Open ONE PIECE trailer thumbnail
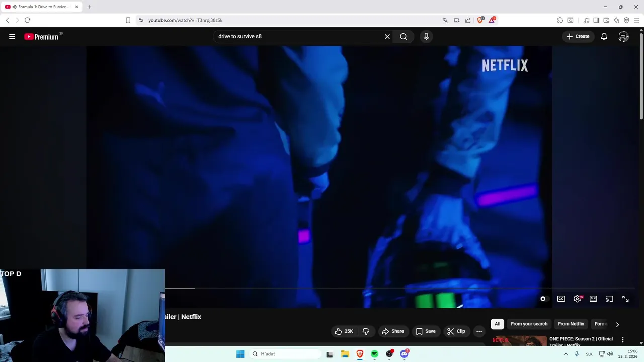Image resolution: width=644 pixels, height=362 pixels. (519, 341)
